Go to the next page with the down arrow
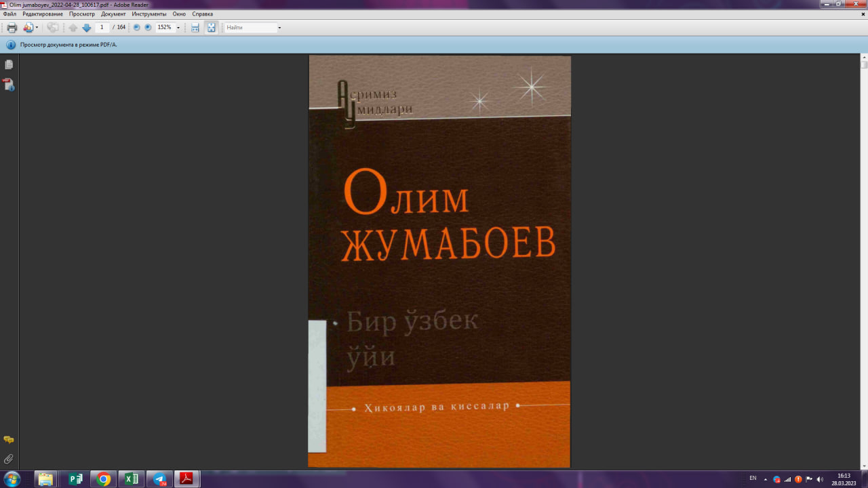Viewport: 868px width, 488px height. 86,28
